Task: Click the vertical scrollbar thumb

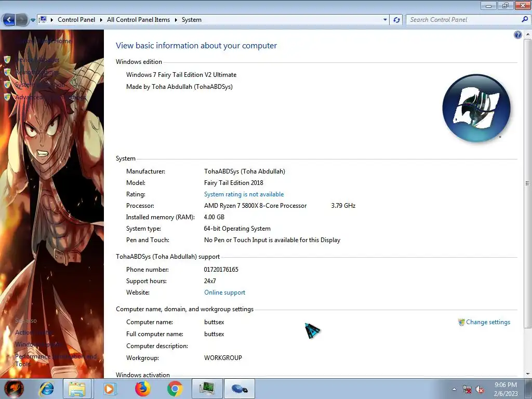Action: point(528,183)
